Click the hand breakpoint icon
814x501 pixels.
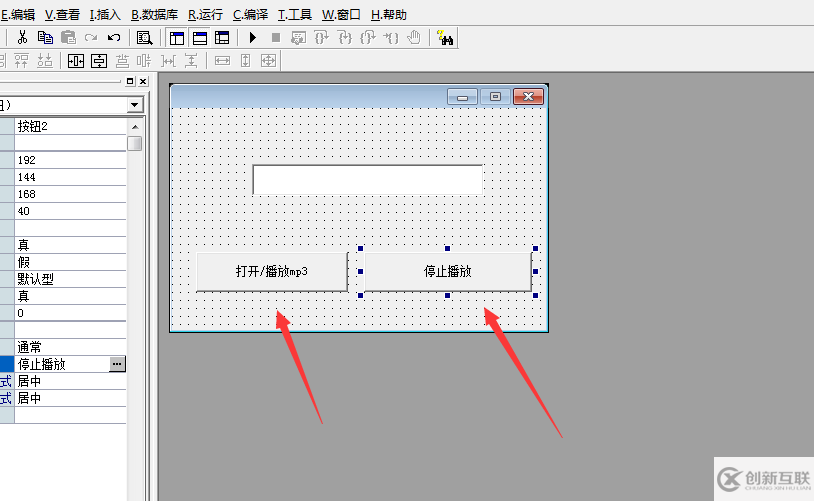[x=414, y=37]
